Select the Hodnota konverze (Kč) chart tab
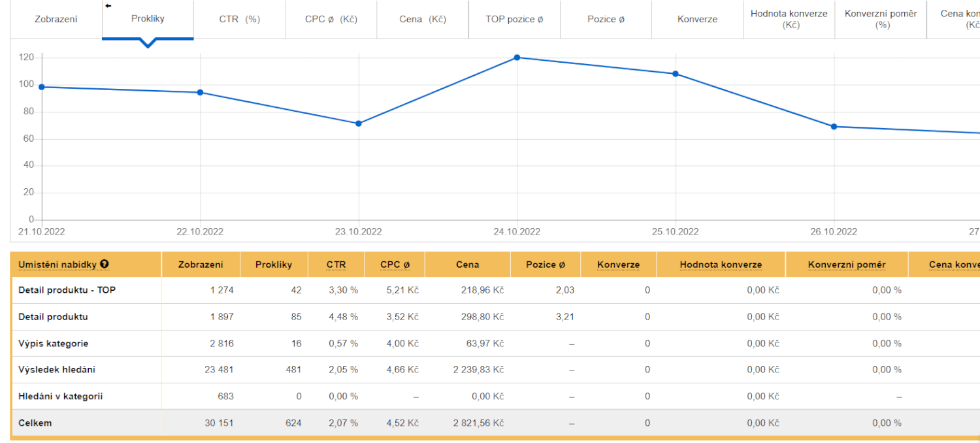Screen dimensions: 980x443 coord(789,20)
